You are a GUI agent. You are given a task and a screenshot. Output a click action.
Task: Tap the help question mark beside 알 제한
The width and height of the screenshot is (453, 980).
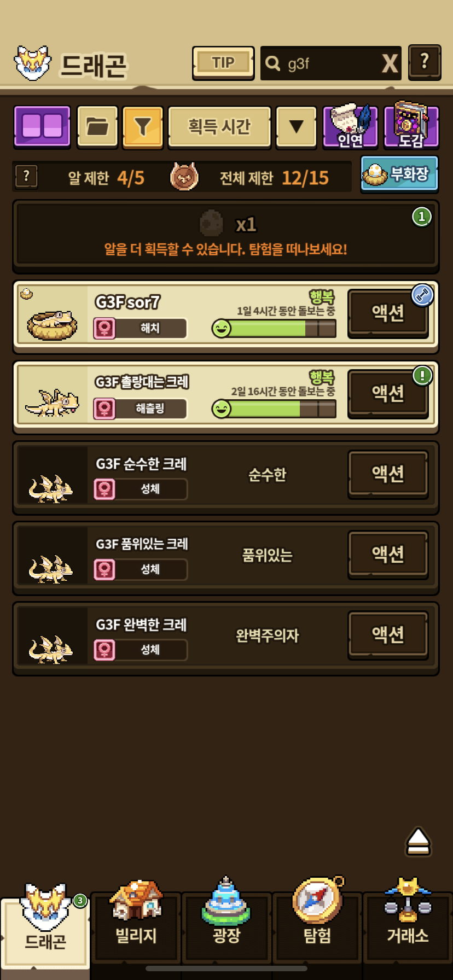pos(26,177)
